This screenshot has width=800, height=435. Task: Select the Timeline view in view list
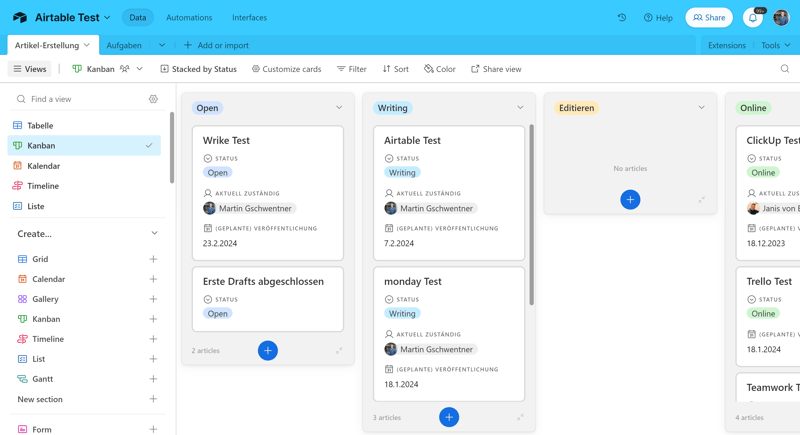pyautogui.click(x=84, y=186)
